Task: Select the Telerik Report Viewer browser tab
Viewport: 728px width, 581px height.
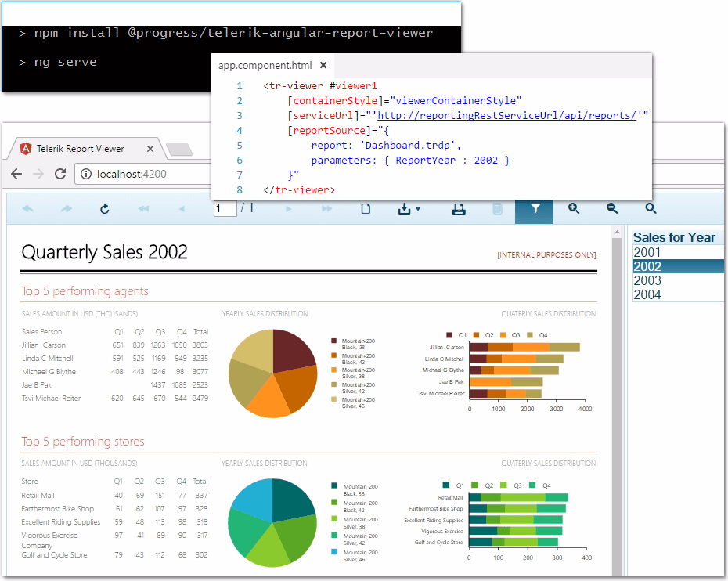Action: click(78, 148)
